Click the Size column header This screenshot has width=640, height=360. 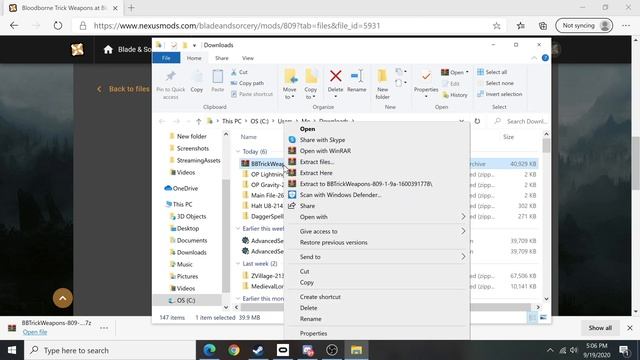pyautogui.click(x=509, y=137)
